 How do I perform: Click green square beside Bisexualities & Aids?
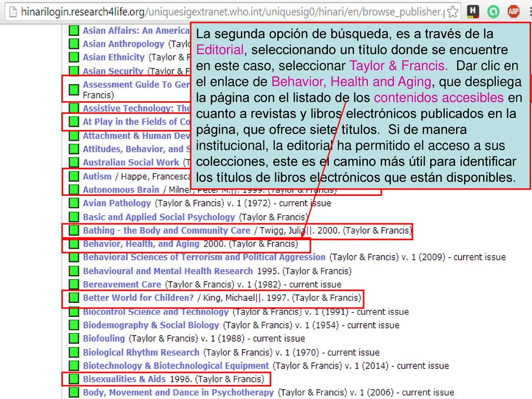[x=74, y=379]
